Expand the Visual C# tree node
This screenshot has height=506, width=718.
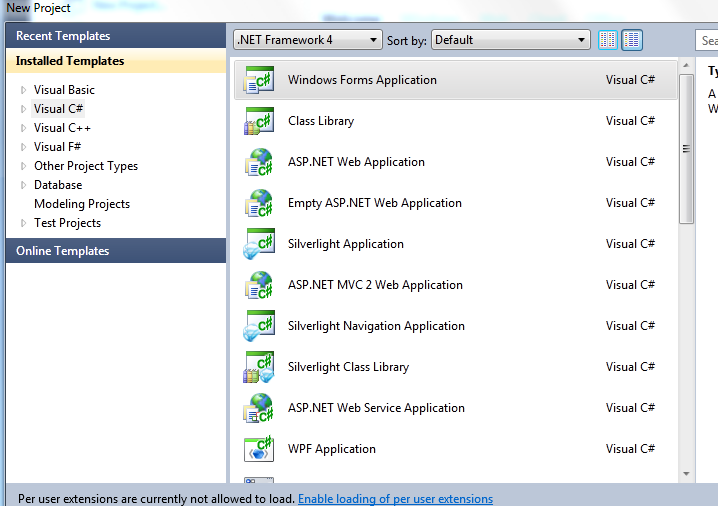pos(23,109)
